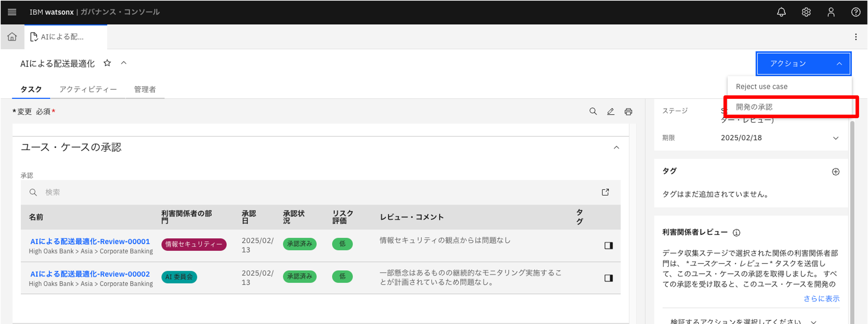Go to home tab icon
Screen dimensions: 868x324
[12, 37]
